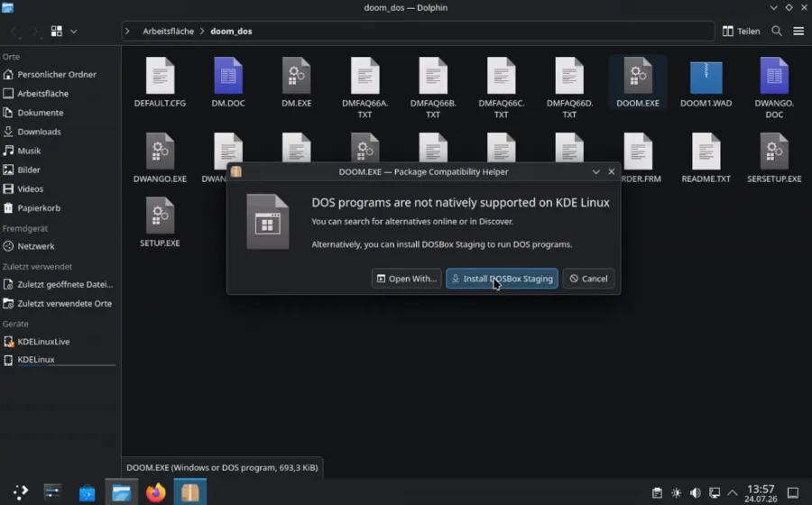Switch to Dolphin in the taskbar
This screenshot has width=812, height=505.
pyautogui.click(x=121, y=492)
